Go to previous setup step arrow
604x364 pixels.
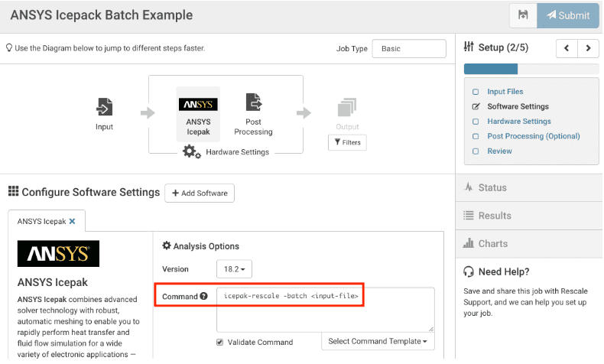567,48
